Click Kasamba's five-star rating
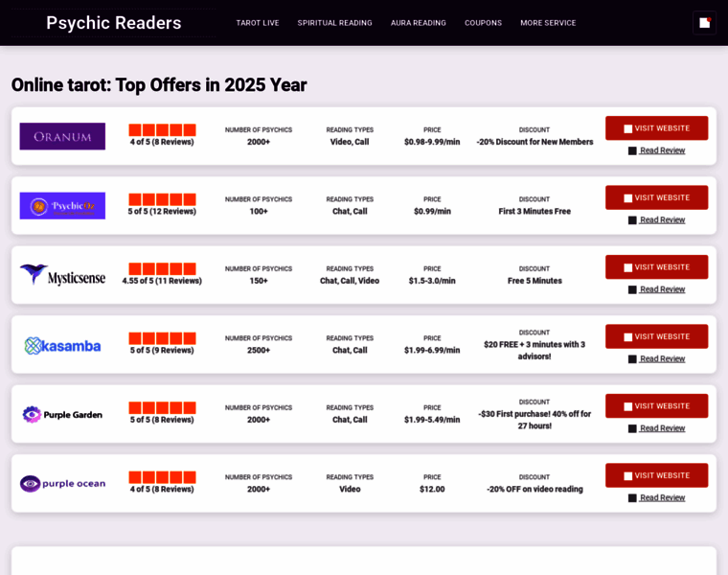Screen dimensions: 728x575 coord(162,338)
